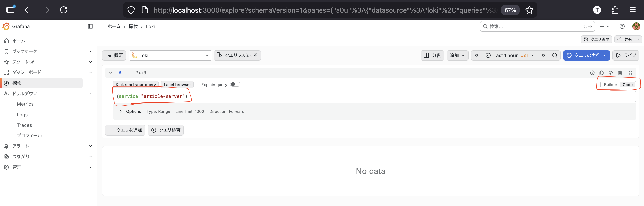Open the 共有 dropdown arrow

[638, 39]
